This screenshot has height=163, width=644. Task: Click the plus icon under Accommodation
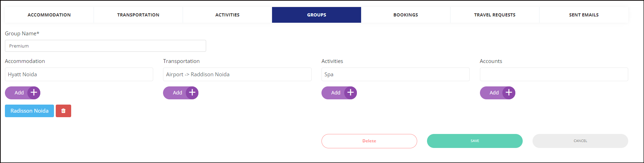click(x=34, y=93)
